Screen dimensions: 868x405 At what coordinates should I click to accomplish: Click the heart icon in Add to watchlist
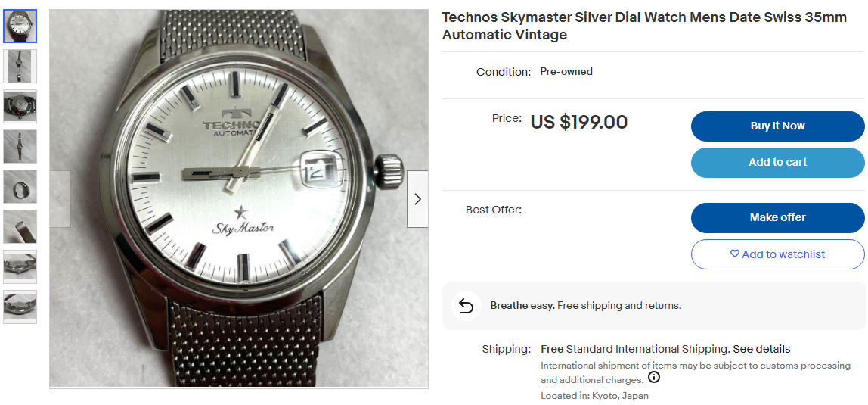tap(734, 254)
